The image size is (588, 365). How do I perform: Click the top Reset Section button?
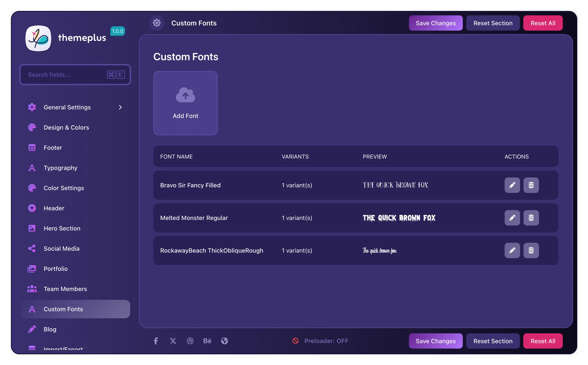[492, 23]
